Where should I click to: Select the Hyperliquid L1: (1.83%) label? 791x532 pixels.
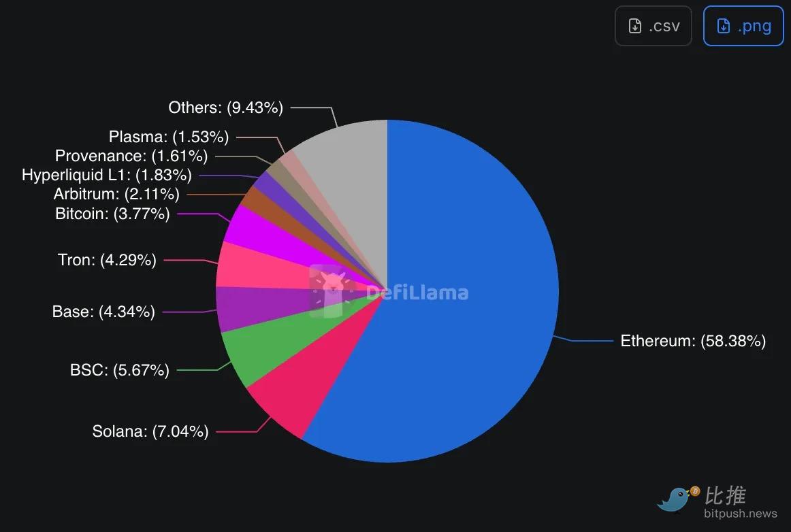click(x=107, y=176)
